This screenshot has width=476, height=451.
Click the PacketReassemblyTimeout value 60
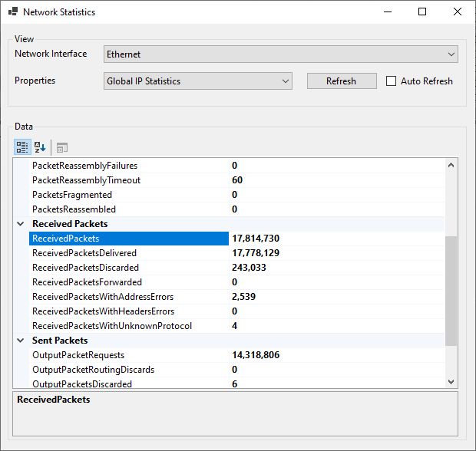237,180
